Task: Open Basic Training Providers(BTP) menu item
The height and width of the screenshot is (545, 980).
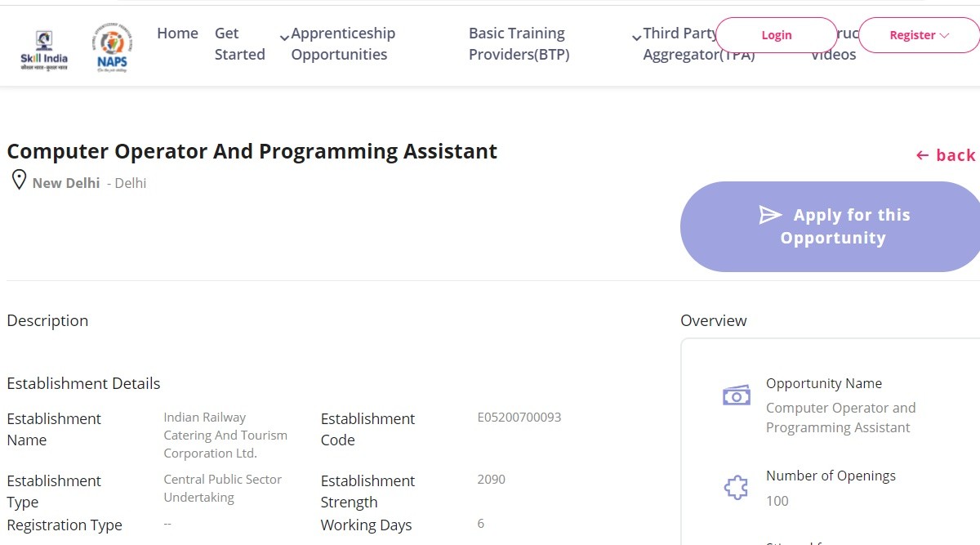Action: point(519,44)
